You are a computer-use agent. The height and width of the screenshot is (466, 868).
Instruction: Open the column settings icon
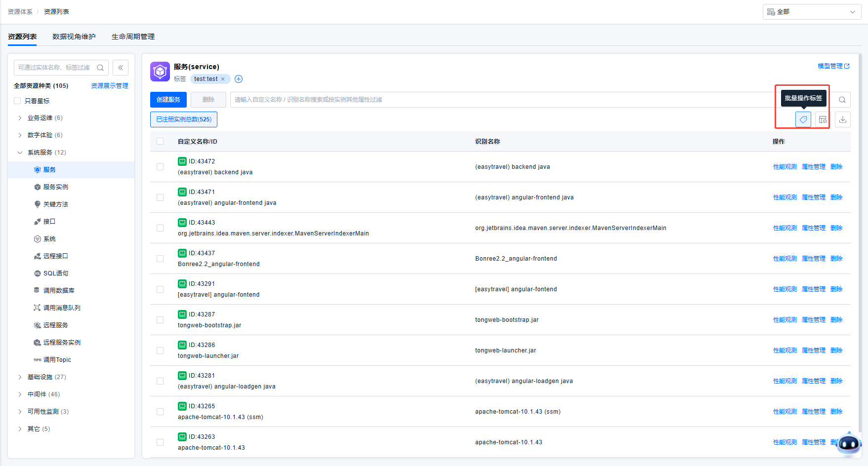pyautogui.click(x=823, y=119)
